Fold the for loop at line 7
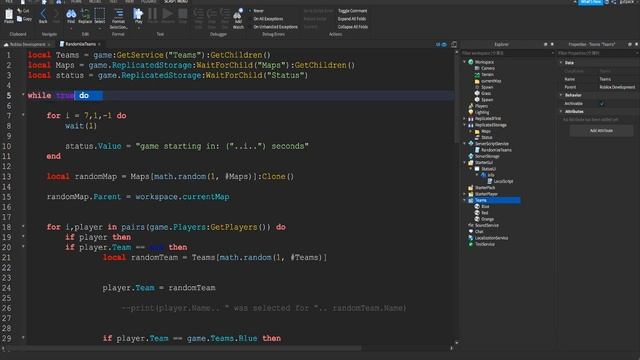 [x=23, y=115]
